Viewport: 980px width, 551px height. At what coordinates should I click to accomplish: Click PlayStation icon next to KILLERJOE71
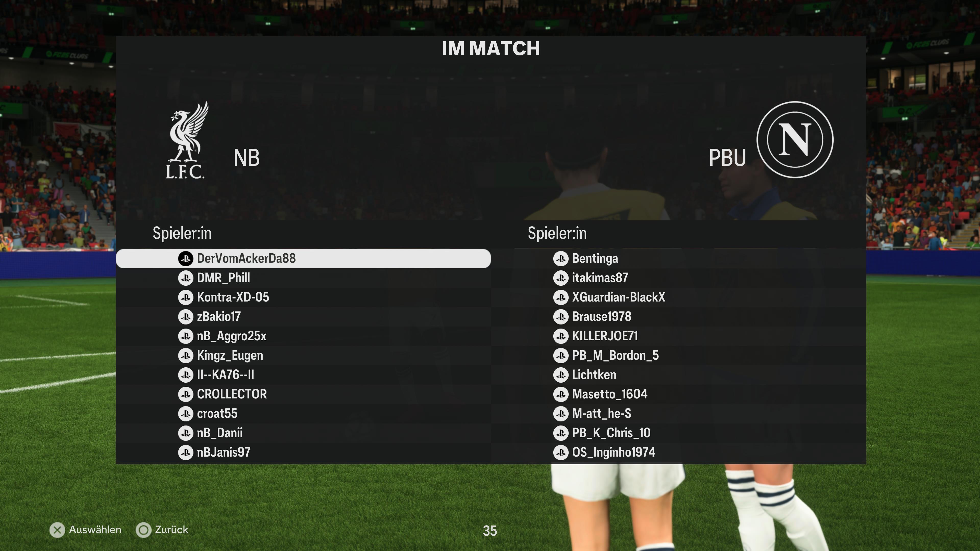[561, 336]
